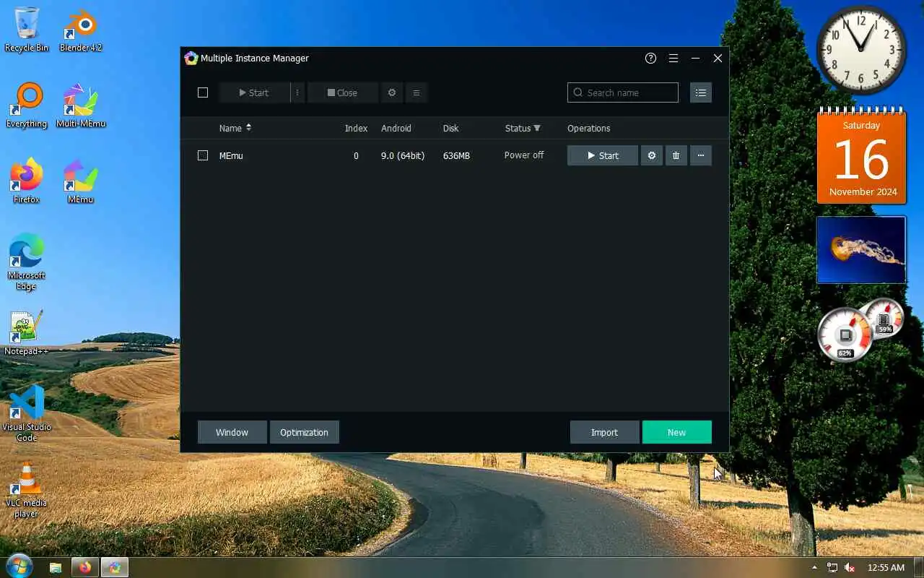
Task: Show hidden tray icons arrow
Action: click(x=815, y=567)
